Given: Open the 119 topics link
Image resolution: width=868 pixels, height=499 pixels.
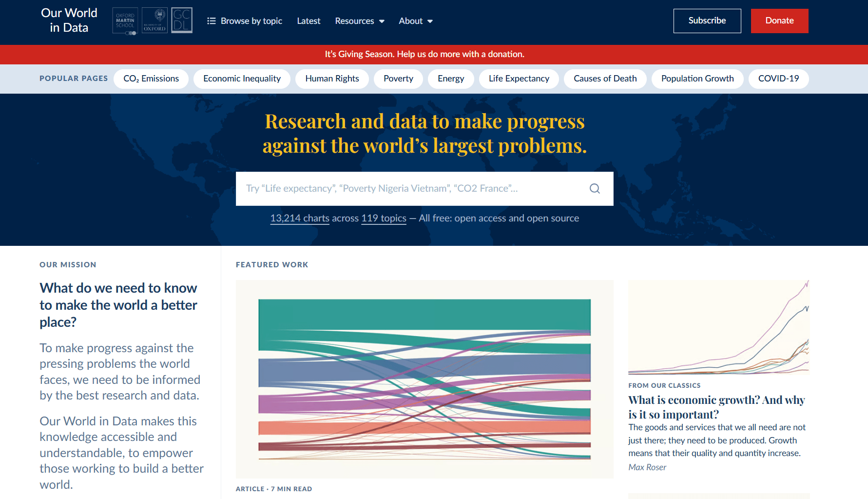Looking at the screenshot, I should 384,218.
